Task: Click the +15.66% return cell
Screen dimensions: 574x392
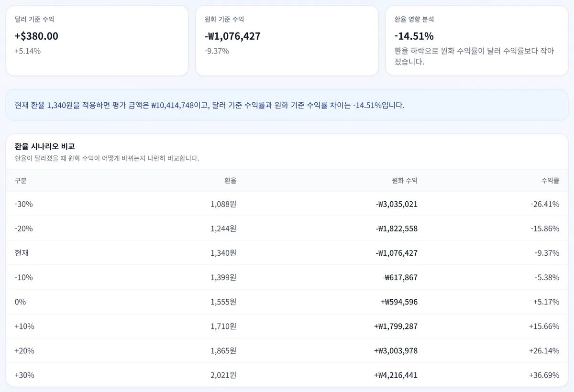Action: click(x=544, y=327)
